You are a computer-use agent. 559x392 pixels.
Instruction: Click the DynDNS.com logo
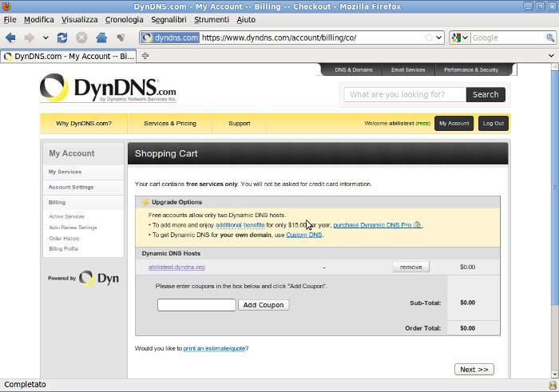pos(109,89)
